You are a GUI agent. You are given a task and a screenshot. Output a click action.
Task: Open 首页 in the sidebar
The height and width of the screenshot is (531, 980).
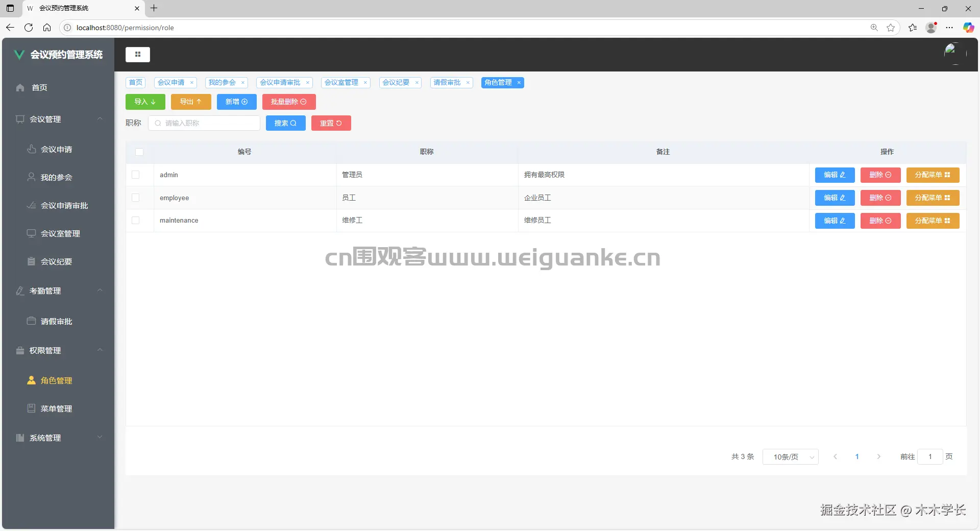point(58,88)
